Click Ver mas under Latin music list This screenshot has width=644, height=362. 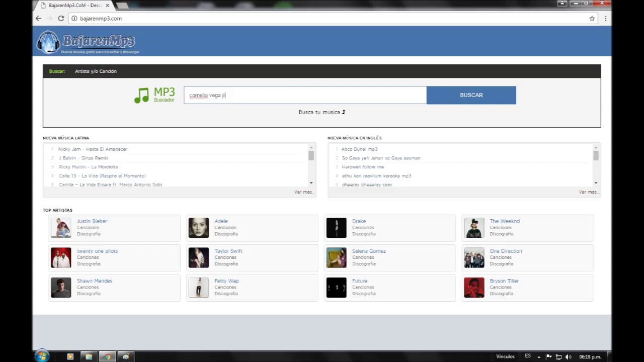click(x=304, y=192)
